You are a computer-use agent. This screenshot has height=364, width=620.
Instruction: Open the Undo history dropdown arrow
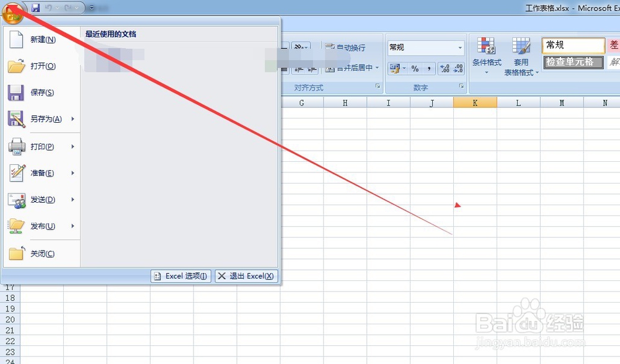57,7
